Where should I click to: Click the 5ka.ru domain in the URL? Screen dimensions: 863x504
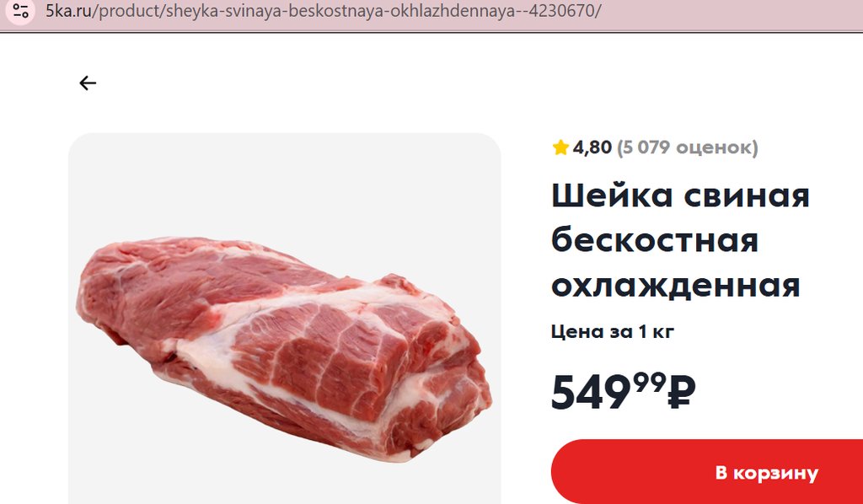point(68,11)
